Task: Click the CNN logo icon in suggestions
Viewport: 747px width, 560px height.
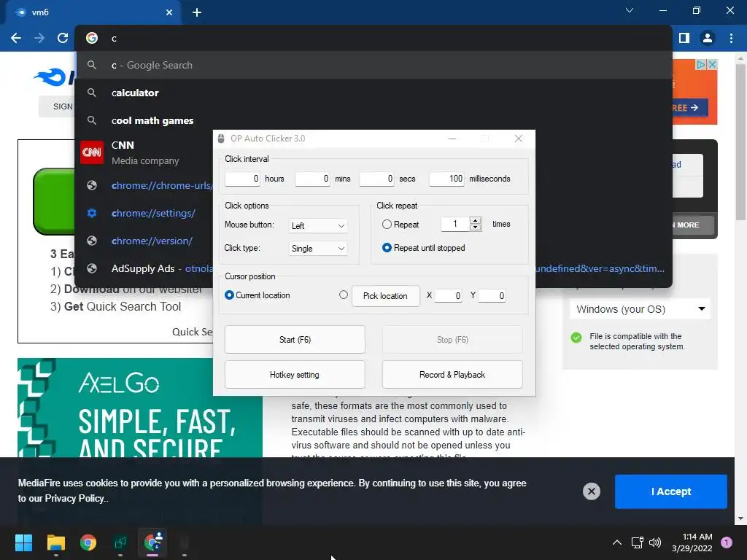Action: click(x=92, y=152)
